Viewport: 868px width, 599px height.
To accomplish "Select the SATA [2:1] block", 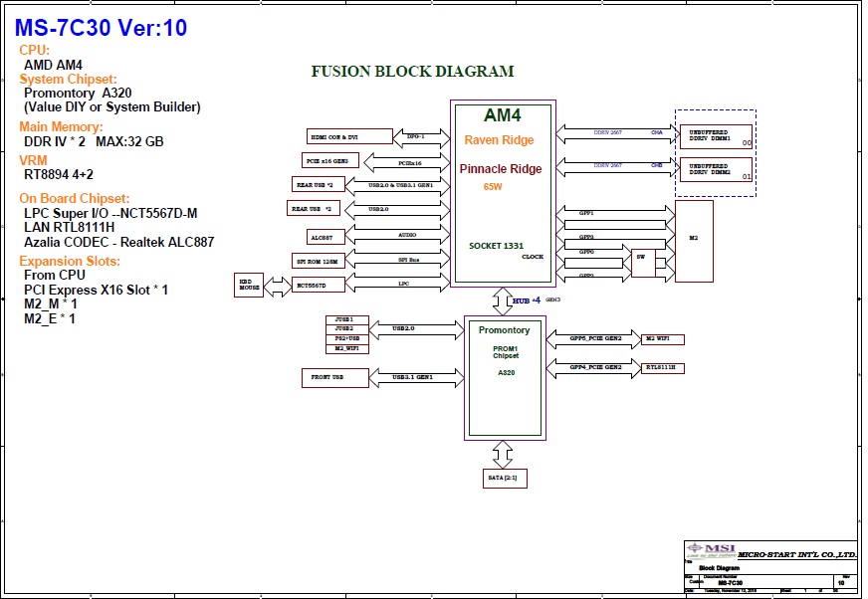I will pos(504,479).
